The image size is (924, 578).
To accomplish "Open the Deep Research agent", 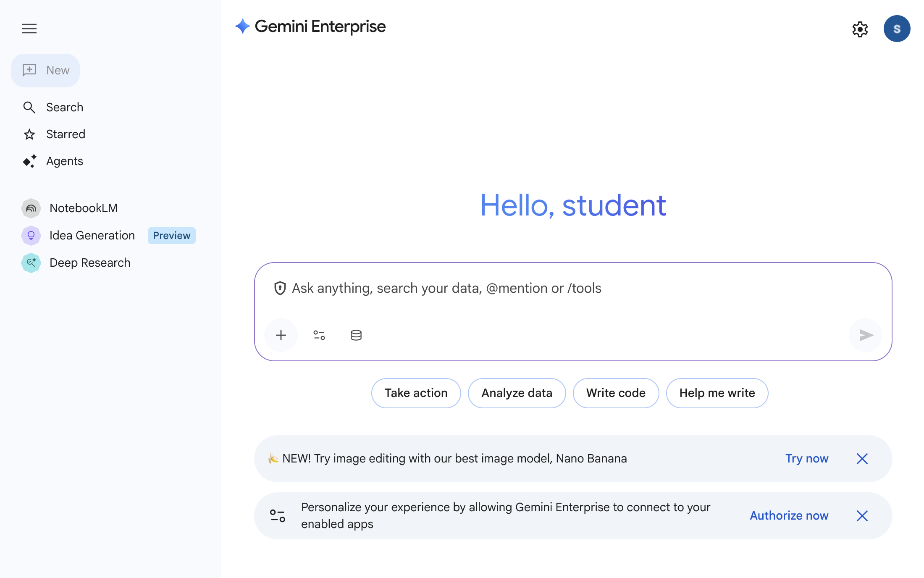I will [x=90, y=263].
